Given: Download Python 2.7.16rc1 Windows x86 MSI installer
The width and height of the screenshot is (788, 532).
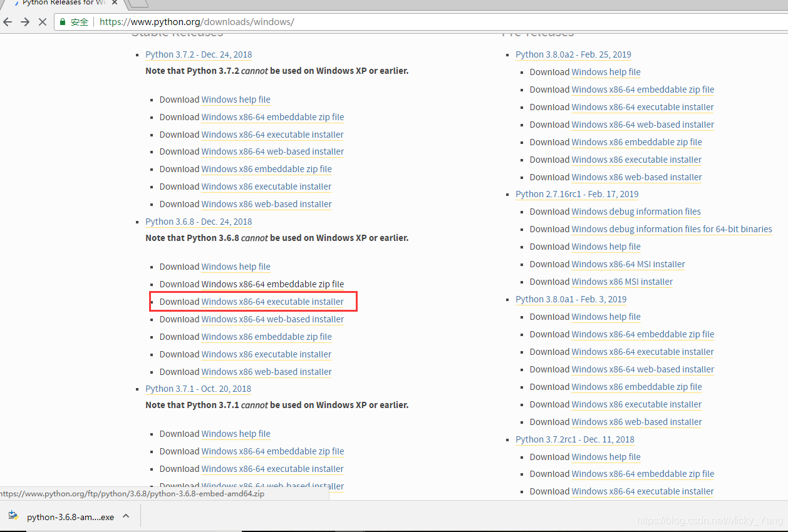Looking at the screenshot, I should coord(622,282).
